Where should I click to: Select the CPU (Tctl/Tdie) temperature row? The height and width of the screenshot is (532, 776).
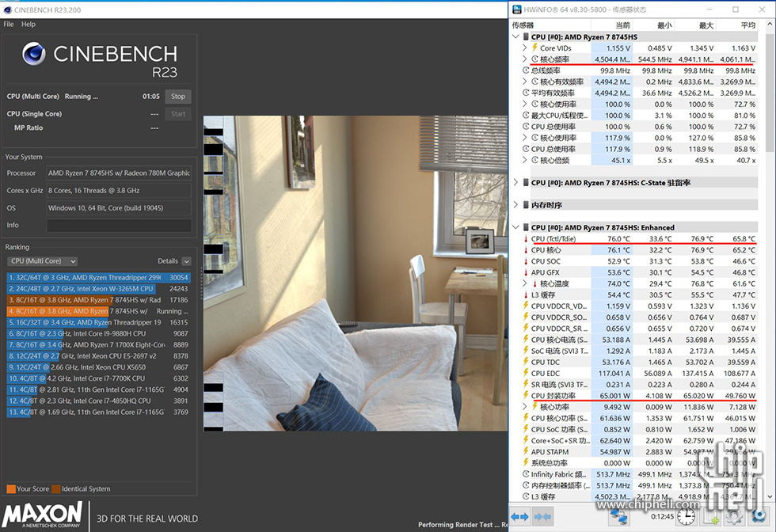coord(639,238)
